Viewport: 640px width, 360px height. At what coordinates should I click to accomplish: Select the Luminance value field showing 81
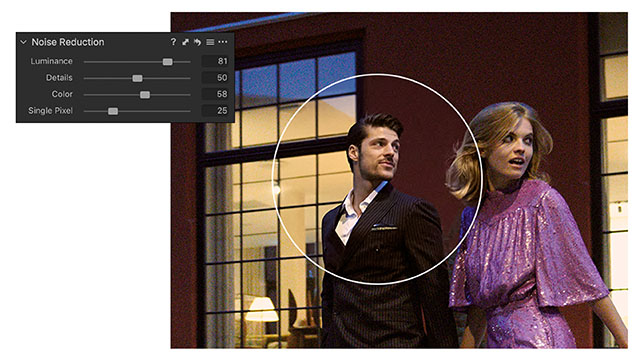215,61
